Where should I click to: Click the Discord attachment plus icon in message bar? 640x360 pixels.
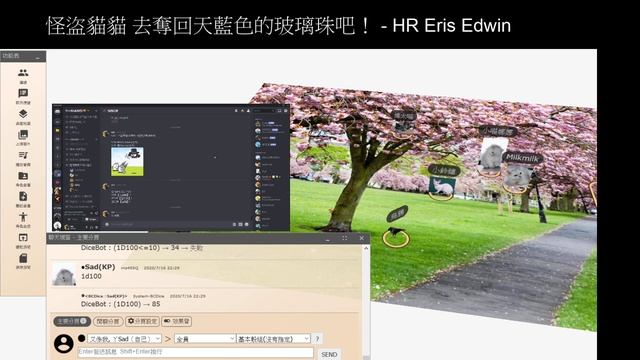(x=107, y=224)
